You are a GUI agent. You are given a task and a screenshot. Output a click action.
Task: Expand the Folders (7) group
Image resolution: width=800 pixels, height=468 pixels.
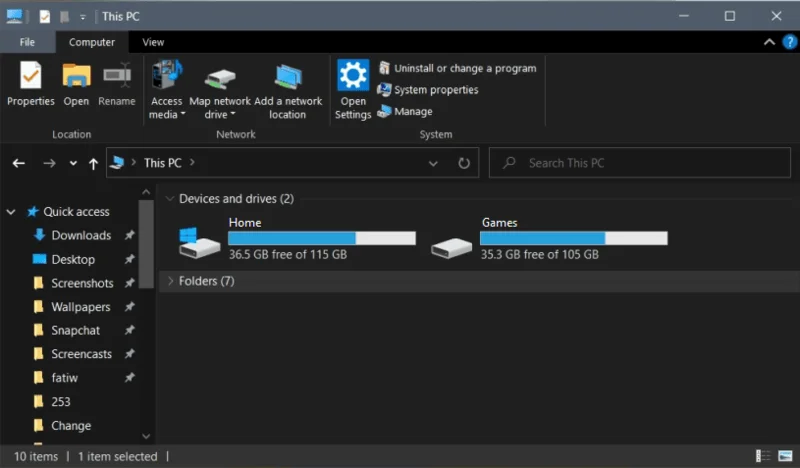pos(170,281)
